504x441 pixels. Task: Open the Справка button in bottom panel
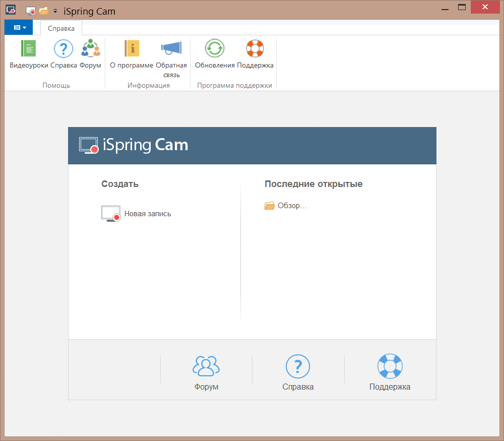(298, 373)
